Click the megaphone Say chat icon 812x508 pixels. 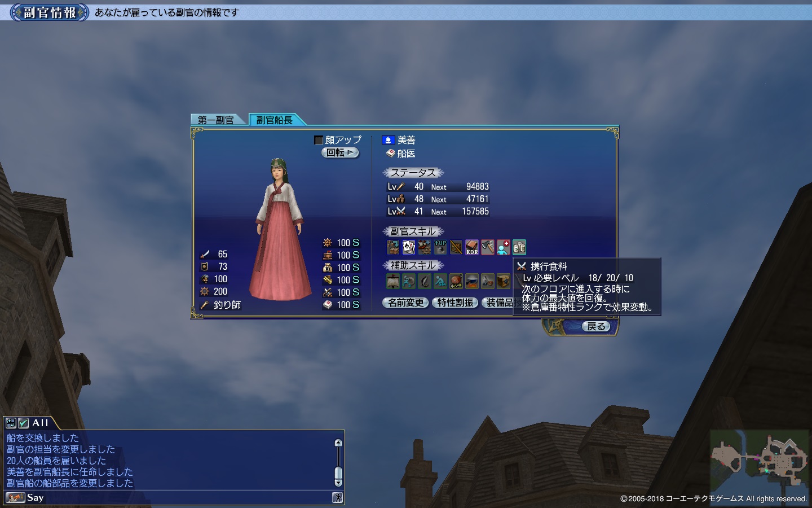(x=15, y=497)
